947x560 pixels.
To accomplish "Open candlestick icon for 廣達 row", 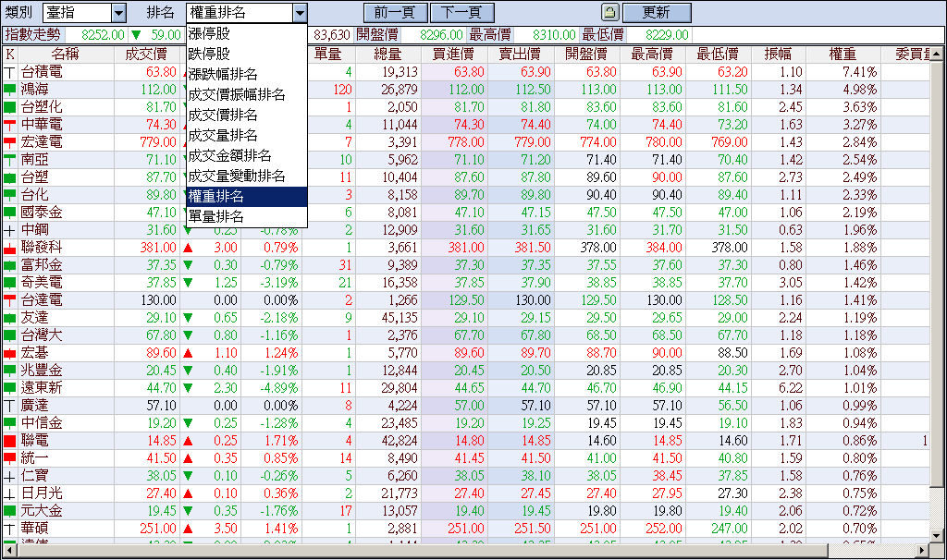I will point(9,406).
